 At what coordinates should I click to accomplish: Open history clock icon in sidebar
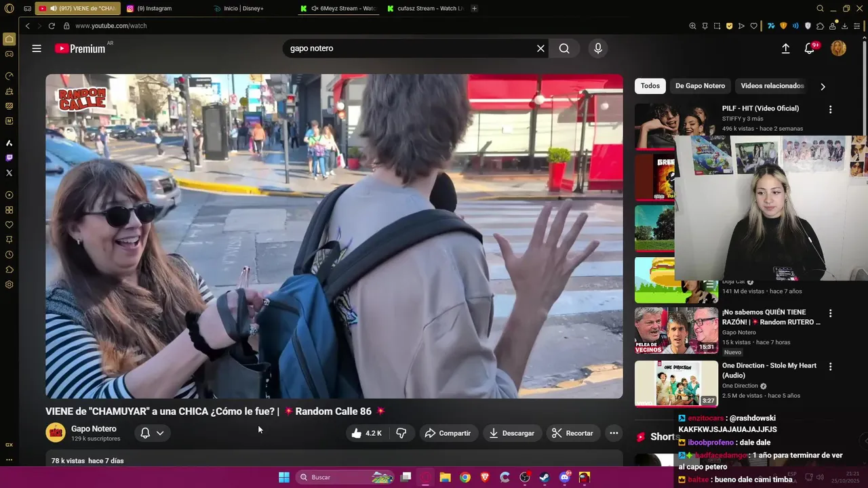[9, 255]
